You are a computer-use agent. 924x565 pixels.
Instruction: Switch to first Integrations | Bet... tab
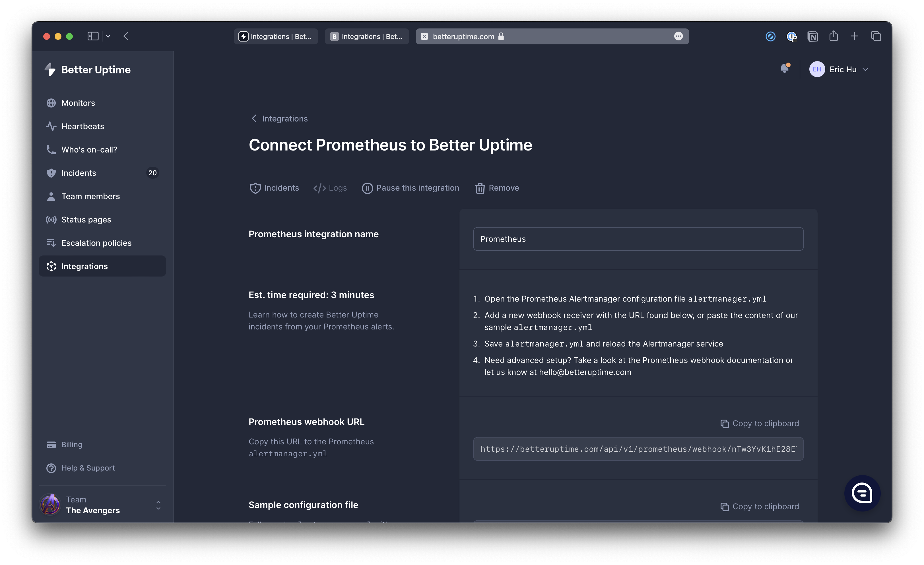[x=276, y=36]
